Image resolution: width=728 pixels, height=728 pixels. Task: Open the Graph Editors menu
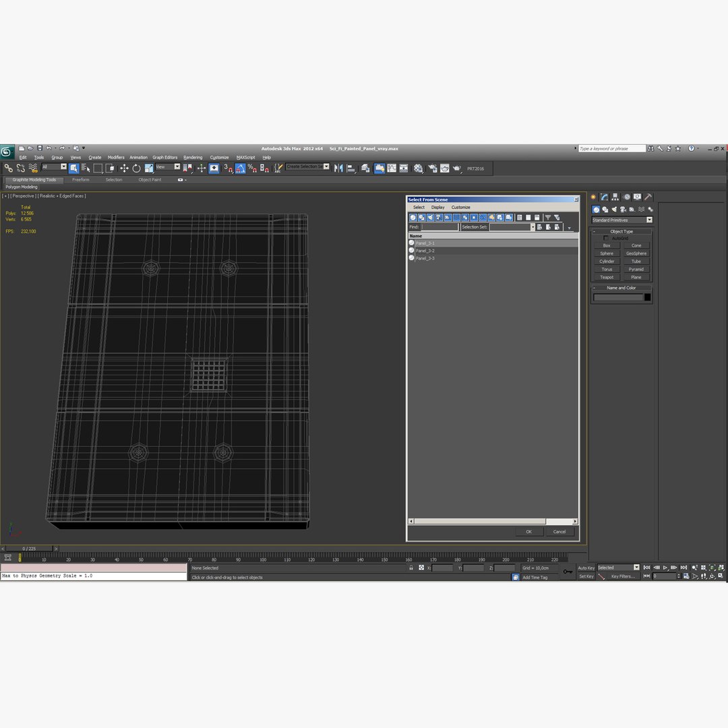(165, 157)
